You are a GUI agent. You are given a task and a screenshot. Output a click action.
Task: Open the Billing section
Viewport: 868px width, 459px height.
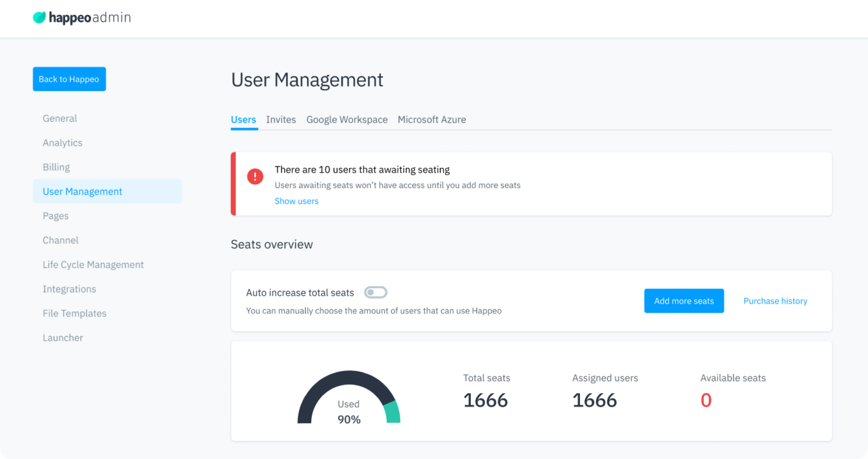click(x=56, y=166)
